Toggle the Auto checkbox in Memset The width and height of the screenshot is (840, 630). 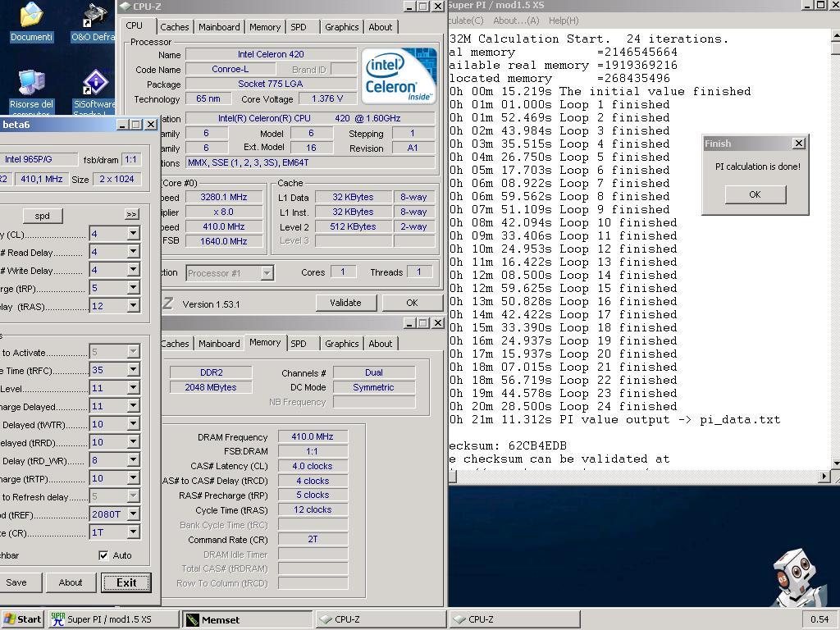103,555
